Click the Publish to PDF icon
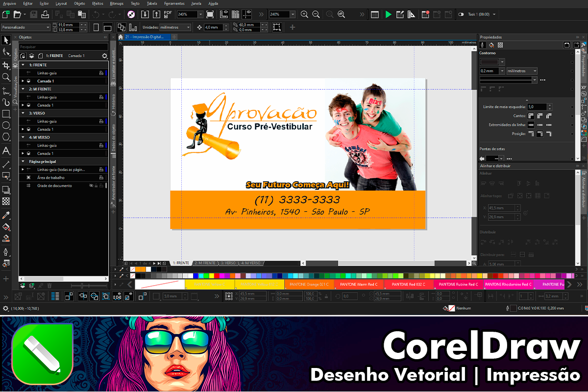Screen dimensions: 588x392 click(168, 15)
